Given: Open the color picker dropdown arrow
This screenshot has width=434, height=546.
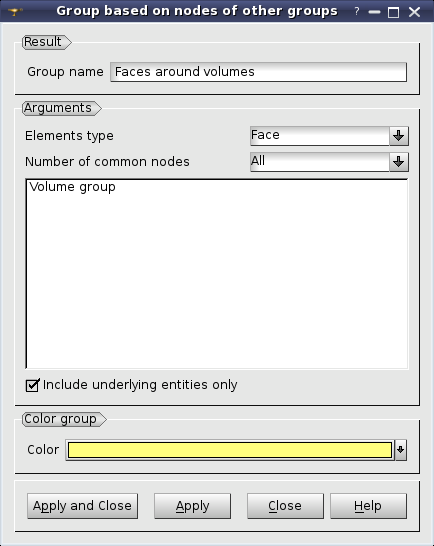Looking at the screenshot, I should (401, 450).
